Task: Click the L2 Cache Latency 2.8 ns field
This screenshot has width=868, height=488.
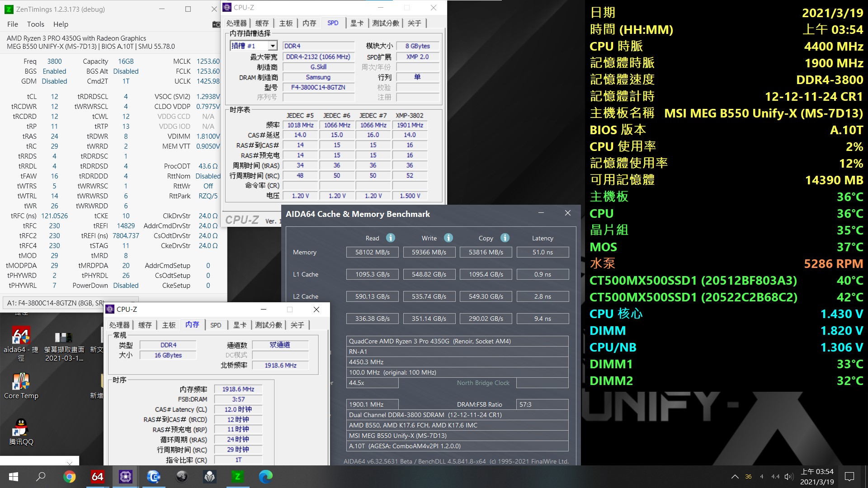Action: (x=542, y=296)
